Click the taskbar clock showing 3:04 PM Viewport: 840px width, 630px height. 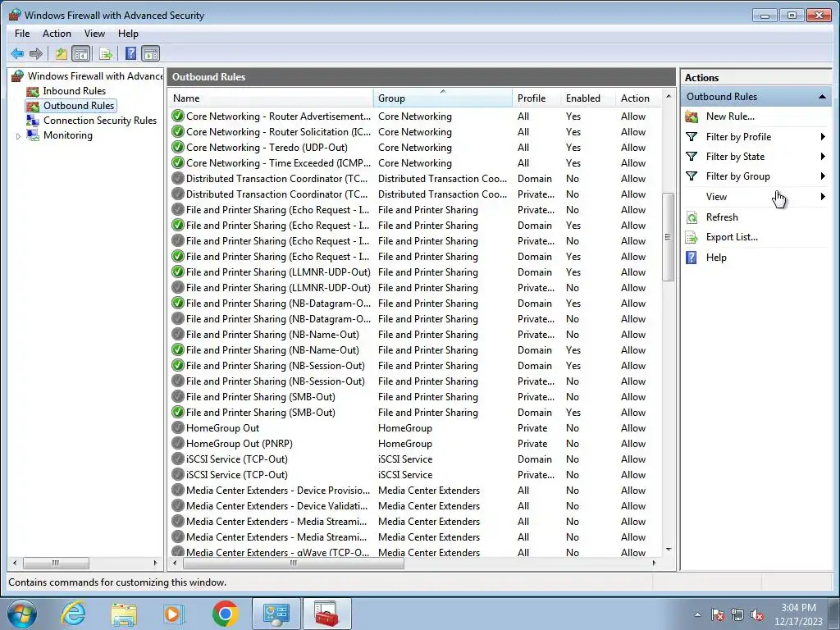798,614
